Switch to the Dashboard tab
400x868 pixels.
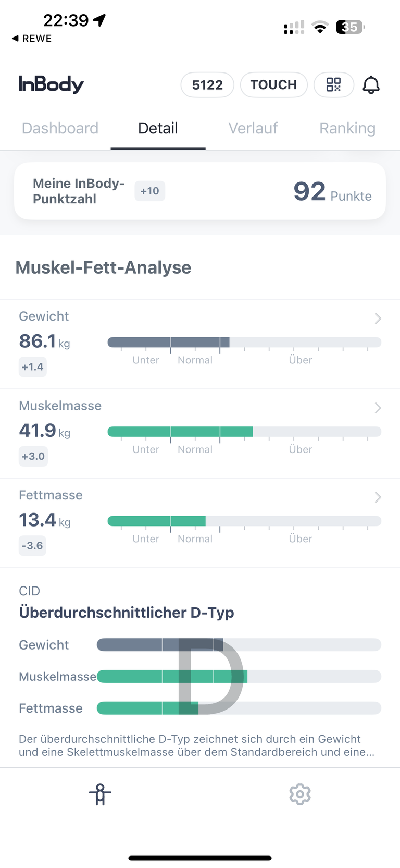pos(60,128)
